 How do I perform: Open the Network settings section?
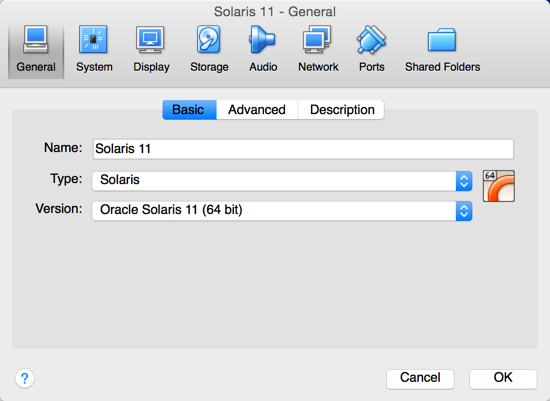click(318, 49)
